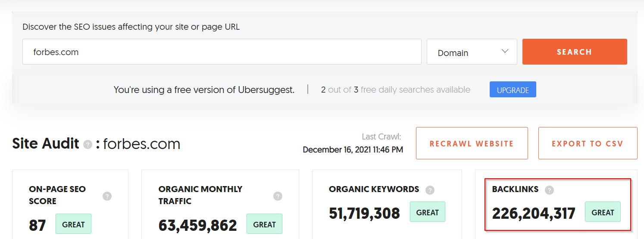Select RECRAWL WEBSITE button
Viewport: 644px width, 239px height.
point(472,143)
